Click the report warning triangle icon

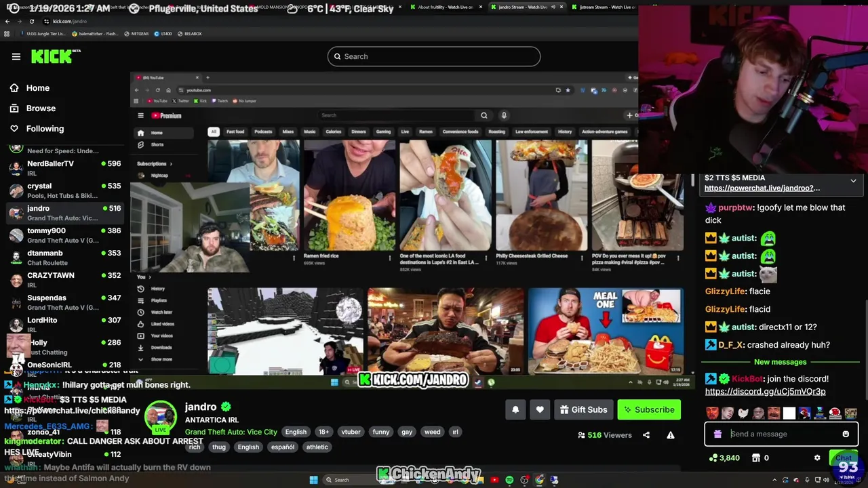point(671,435)
